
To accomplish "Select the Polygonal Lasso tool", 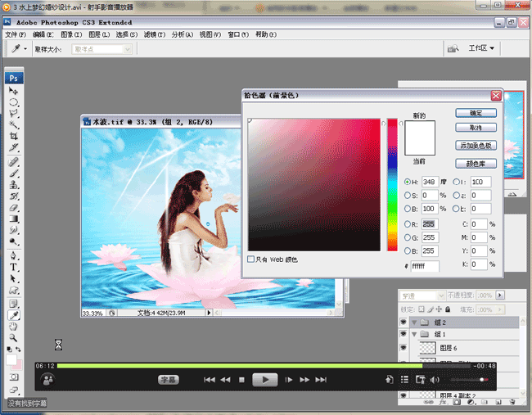I will click(x=14, y=113).
